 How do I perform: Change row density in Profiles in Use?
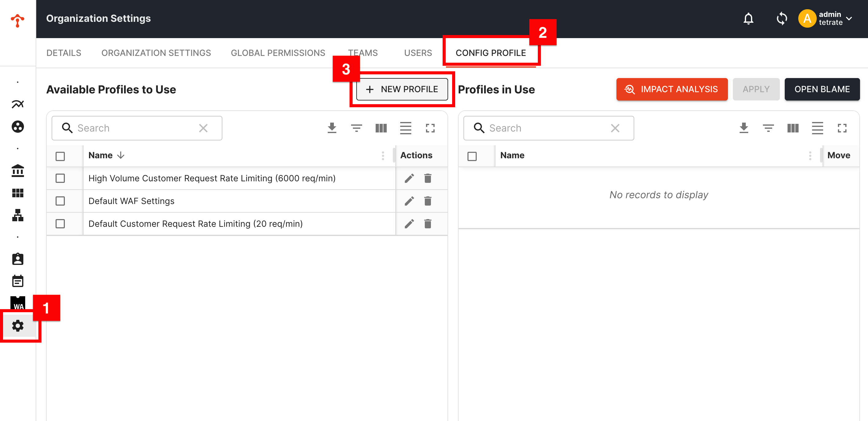point(817,128)
